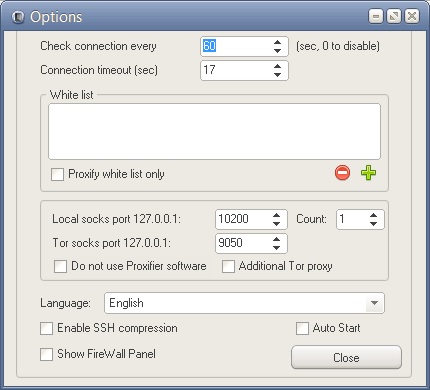Increase the Count spinner value

coord(374,215)
